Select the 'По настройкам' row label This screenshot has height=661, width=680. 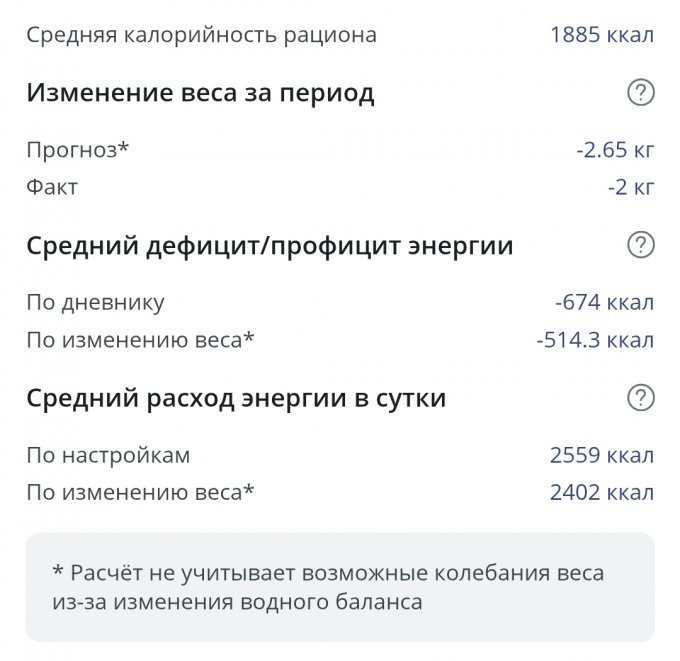[108, 456]
